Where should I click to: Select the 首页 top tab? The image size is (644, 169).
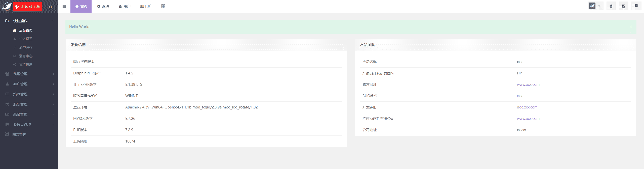coord(81,6)
